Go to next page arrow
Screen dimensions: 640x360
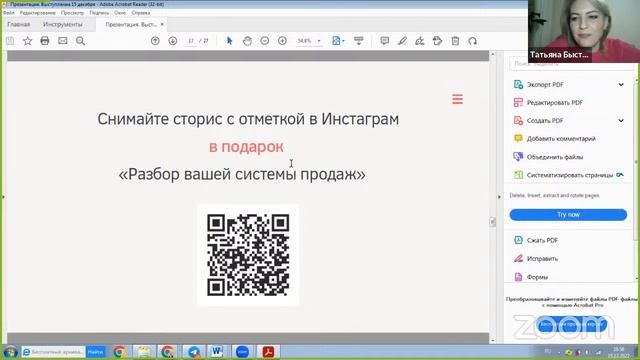(173, 41)
